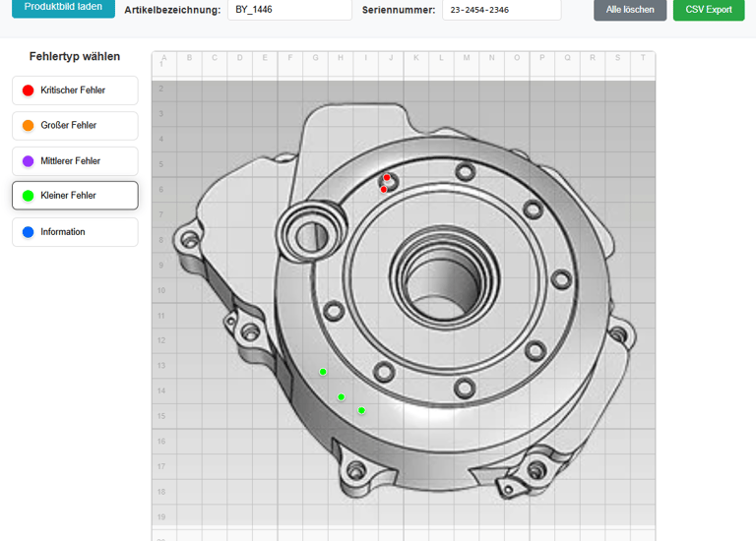The width and height of the screenshot is (756, 541).
Task: Click grid column header B
Action: click(189, 58)
